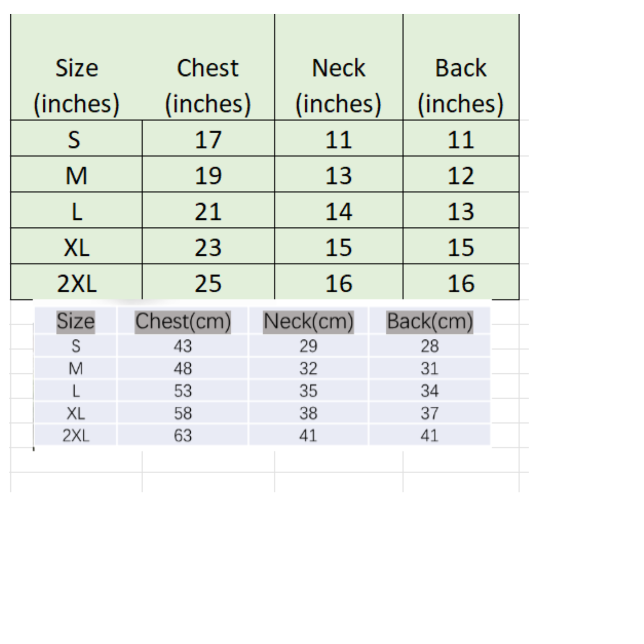Image resolution: width=644 pixels, height=644 pixels.
Task: Click the Size (inches) header cell
Action: [x=76, y=86]
